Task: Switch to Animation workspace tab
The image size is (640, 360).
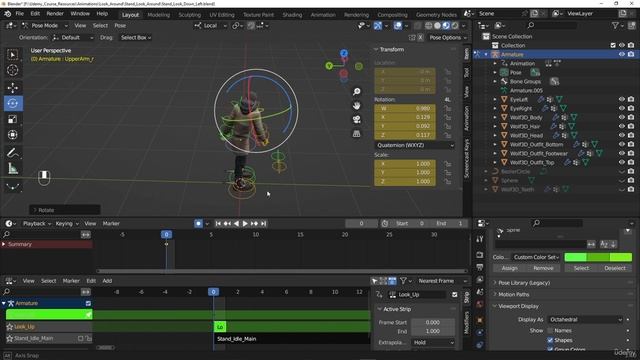Action: pyautogui.click(x=323, y=15)
